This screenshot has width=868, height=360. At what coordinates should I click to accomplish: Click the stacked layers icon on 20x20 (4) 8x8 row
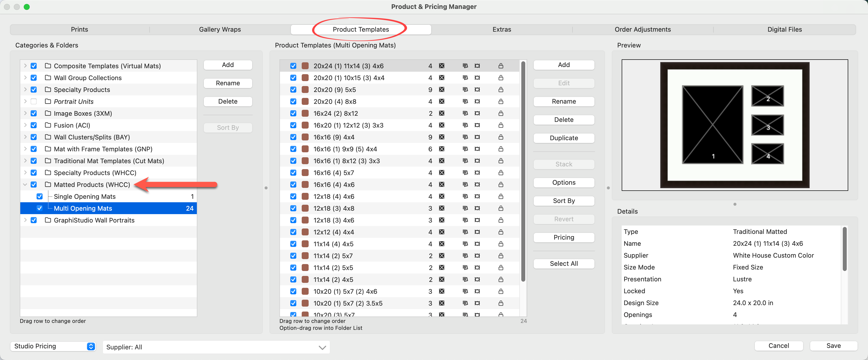coord(465,101)
